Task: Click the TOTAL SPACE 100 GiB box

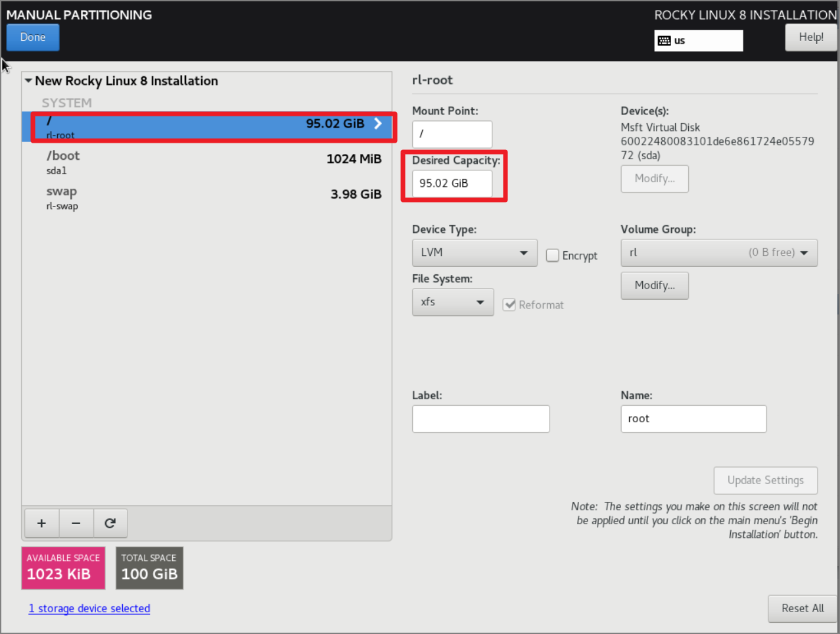Action: (x=149, y=568)
